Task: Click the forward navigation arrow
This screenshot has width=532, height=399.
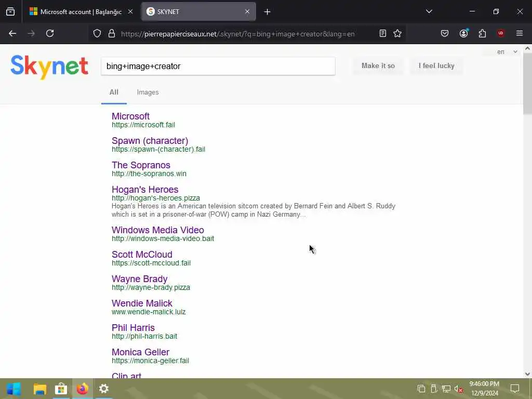Action: pyautogui.click(x=31, y=33)
